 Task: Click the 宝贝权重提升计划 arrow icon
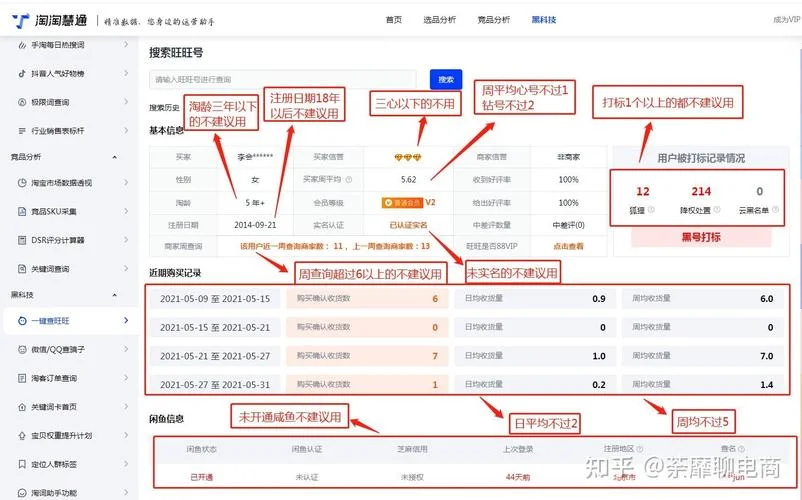point(22,436)
